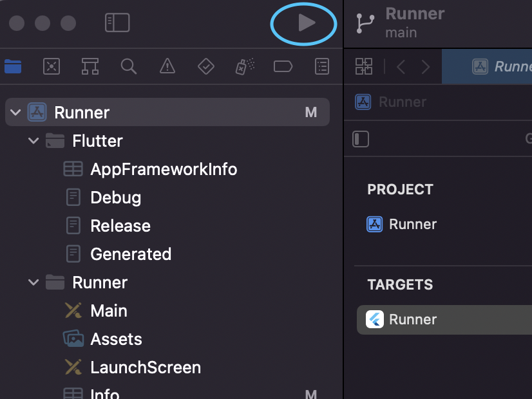Toggle the navigator sidebar visibility

pos(117,23)
